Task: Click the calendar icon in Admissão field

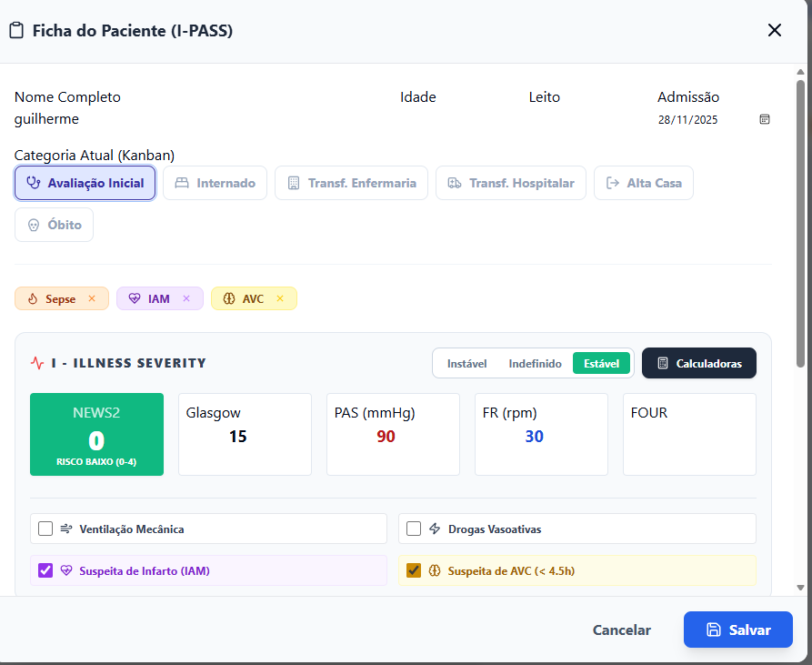Action: click(x=765, y=119)
